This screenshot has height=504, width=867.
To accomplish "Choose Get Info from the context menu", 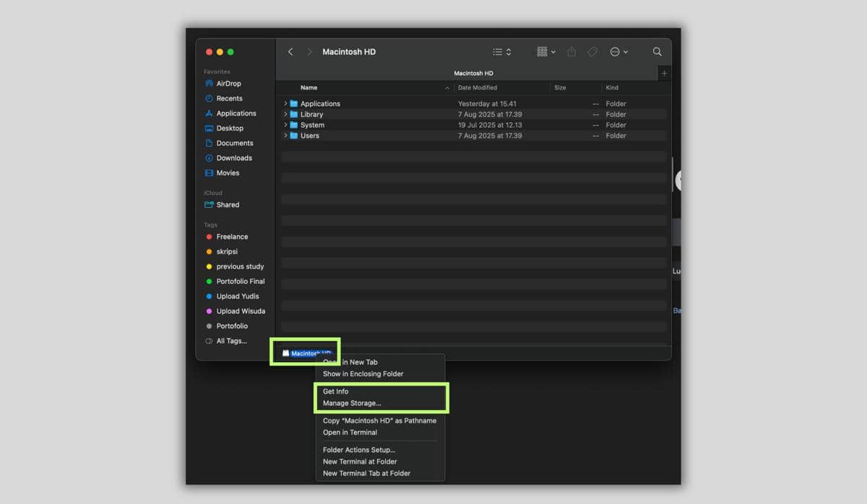I will pyautogui.click(x=333, y=391).
